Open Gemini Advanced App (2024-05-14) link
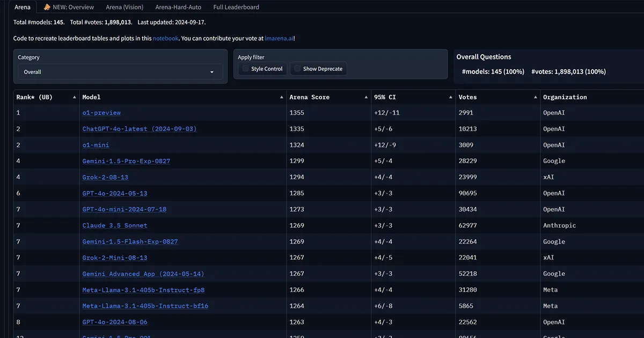644x338 pixels. (143, 274)
